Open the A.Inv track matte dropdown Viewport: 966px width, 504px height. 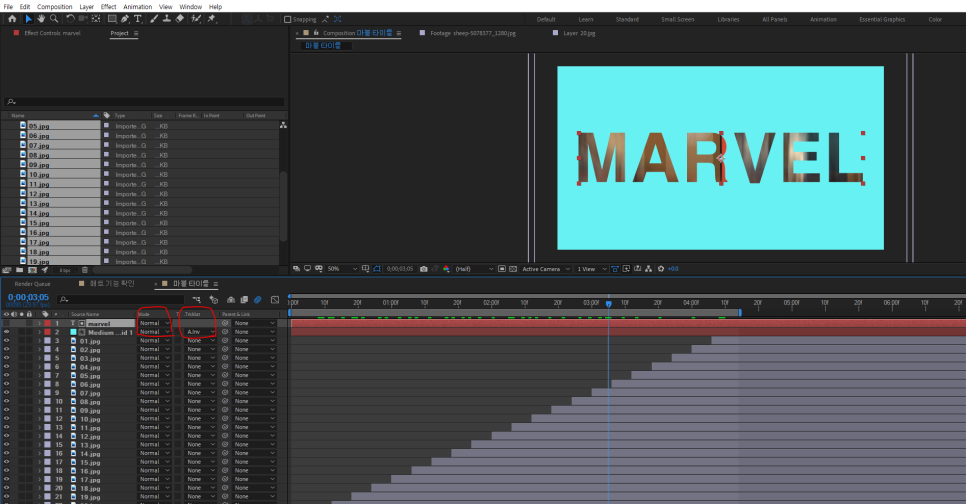(x=200, y=331)
